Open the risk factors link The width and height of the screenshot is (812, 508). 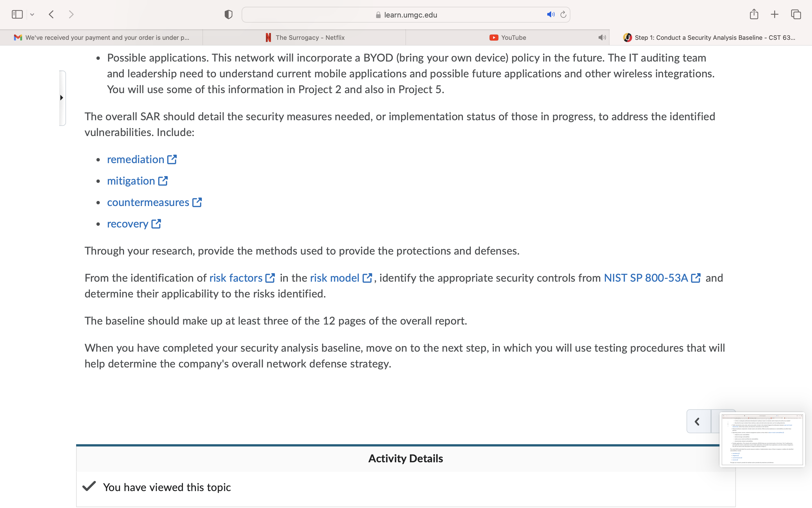(236, 278)
